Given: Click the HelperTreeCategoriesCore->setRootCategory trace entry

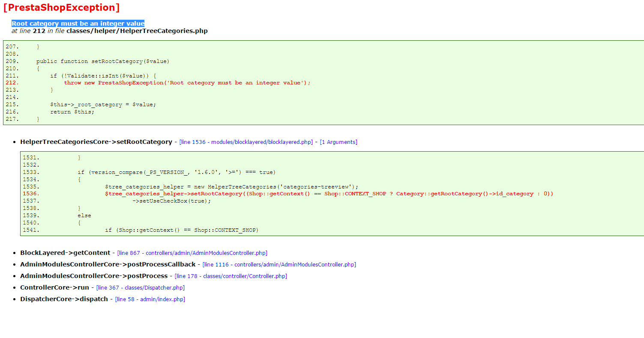Looking at the screenshot, I should (96, 142).
